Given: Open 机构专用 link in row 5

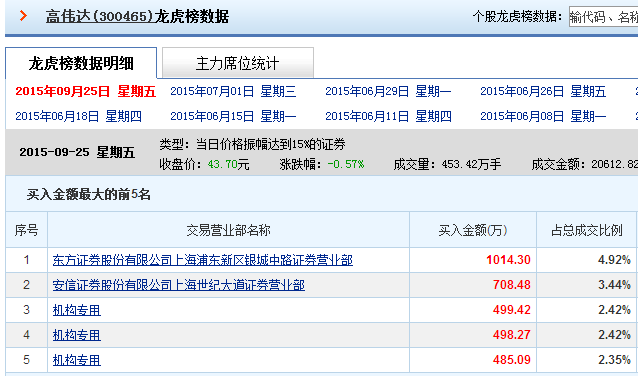Looking at the screenshot, I should tap(76, 360).
